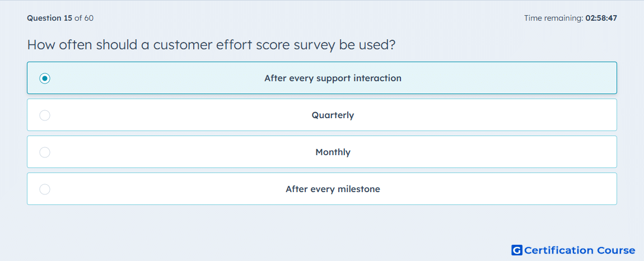Click the Quarterly answer text
The width and height of the screenshot is (644, 261).
click(x=333, y=115)
